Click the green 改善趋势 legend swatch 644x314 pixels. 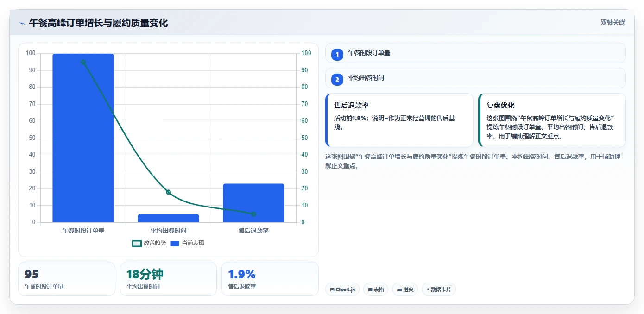(137, 243)
